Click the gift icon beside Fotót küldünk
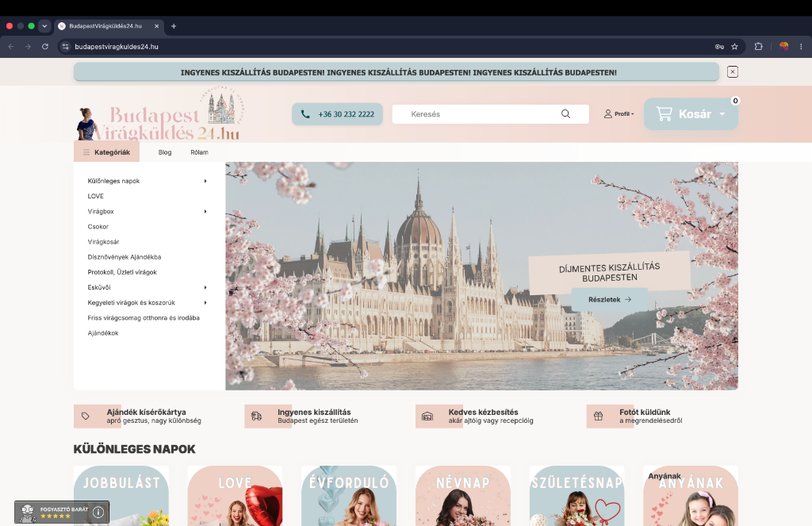 598,417
